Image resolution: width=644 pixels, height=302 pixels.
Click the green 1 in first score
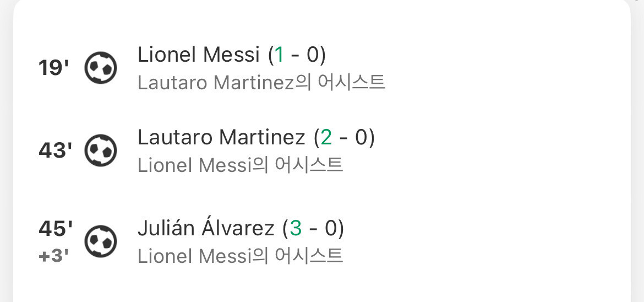[x=279, y=55]
